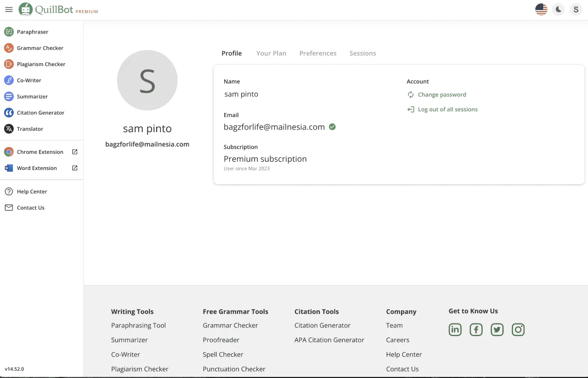588x378 pixels.
Task: Switch to the Preferences tab
Action: 318,53
